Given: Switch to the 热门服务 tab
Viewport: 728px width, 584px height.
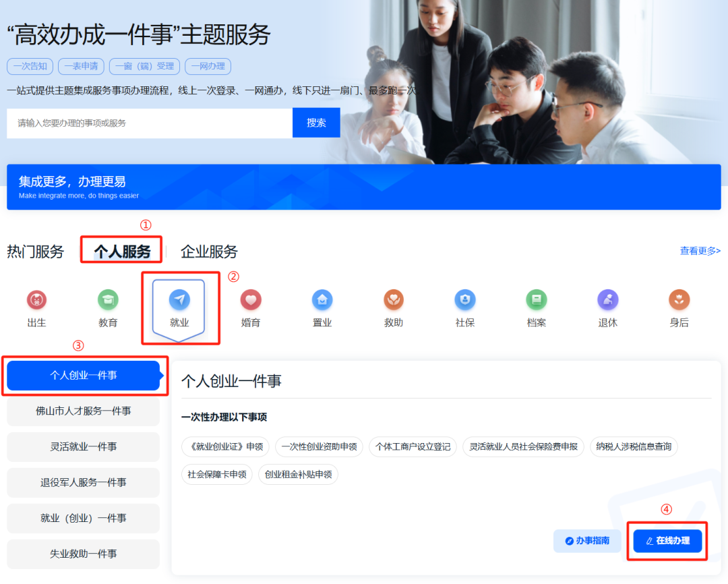Looking at the screenshot, I should [35, 252].
